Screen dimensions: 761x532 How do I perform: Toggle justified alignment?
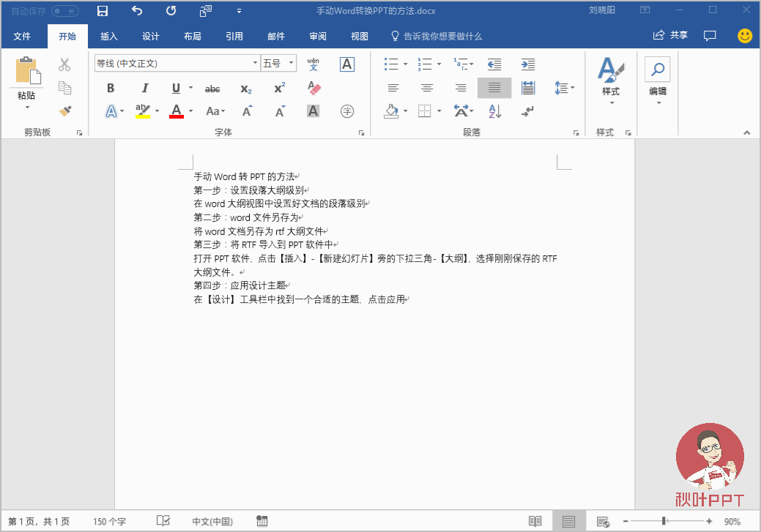[494, 88]
